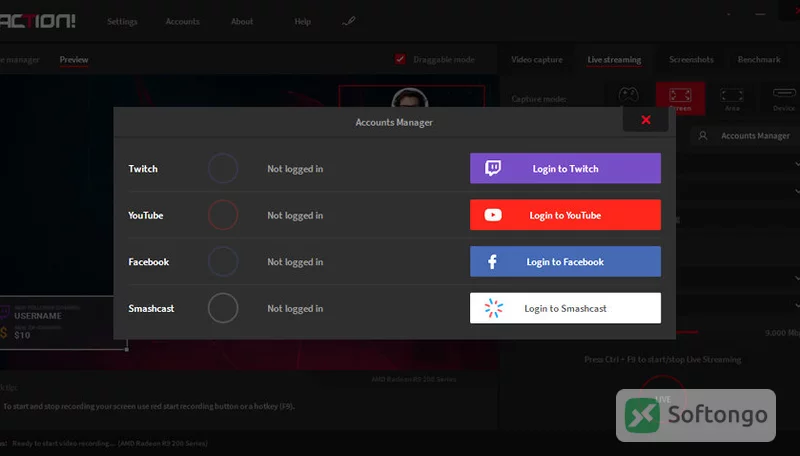Open the Settings menu
The height and width of the screenshot is (456, 800).
tap(122, 21)
